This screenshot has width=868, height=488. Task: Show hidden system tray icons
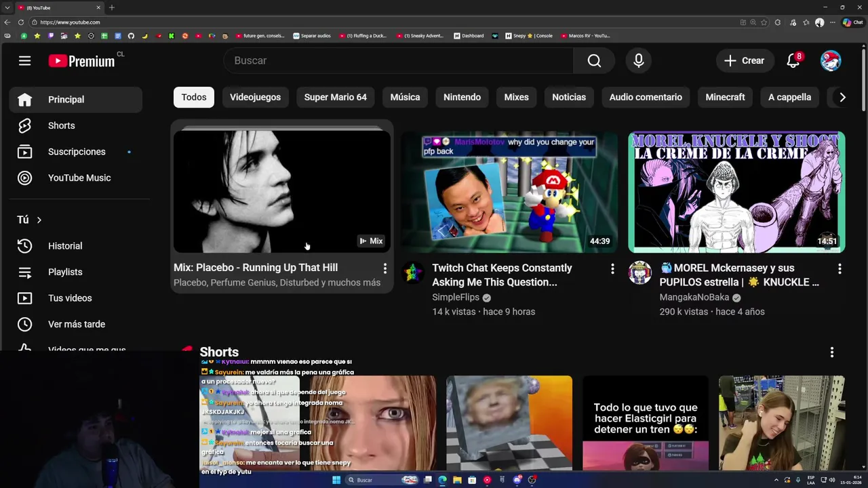click(x=776, y=480)
